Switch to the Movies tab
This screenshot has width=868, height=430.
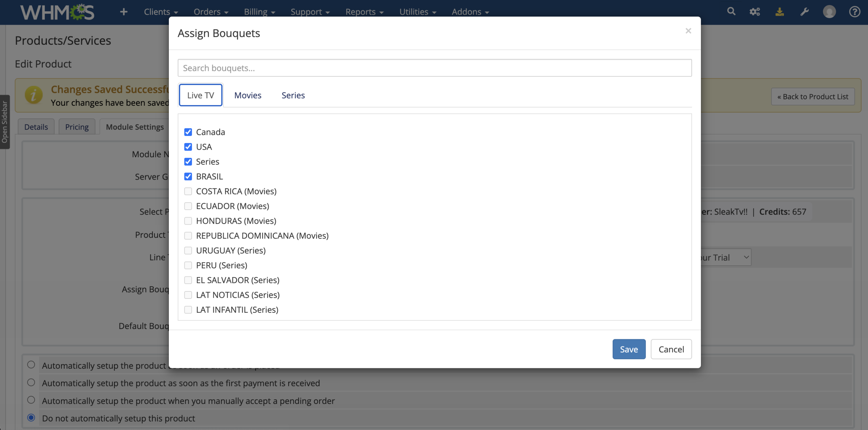pyautogui.click(x=248, y=95)
